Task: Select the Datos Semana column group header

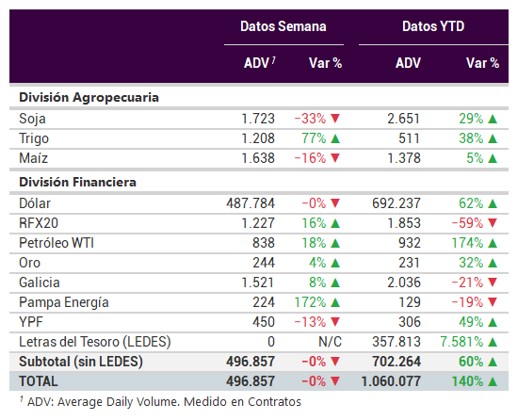Action: pyautogui.click(x=283, y=26)
